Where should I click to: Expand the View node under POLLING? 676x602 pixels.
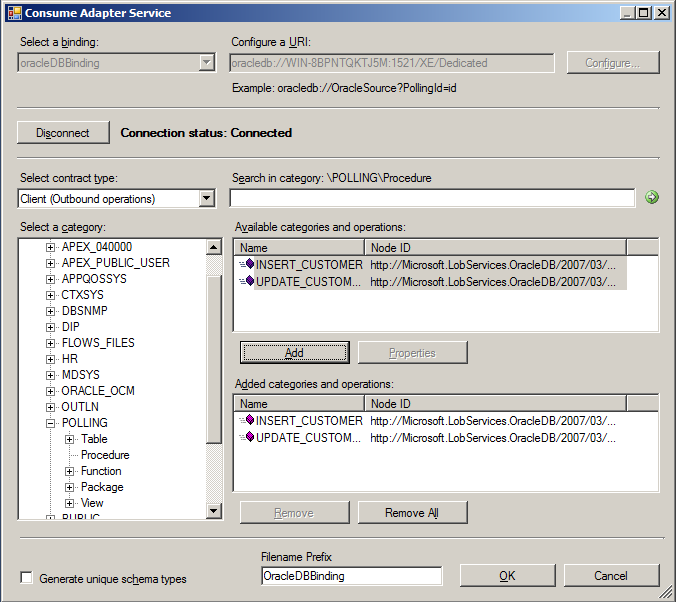click(69, 503)
